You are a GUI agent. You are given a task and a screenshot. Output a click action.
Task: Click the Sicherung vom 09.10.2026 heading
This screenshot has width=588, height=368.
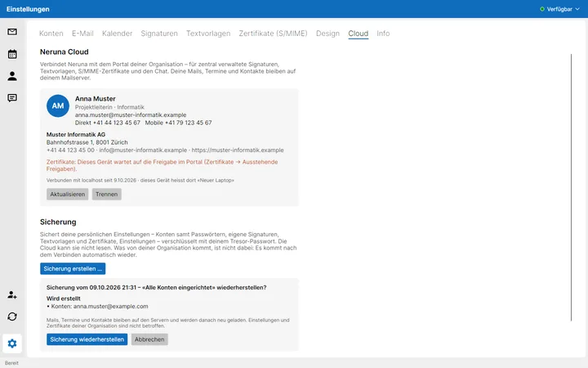click(x=156, y=287)
